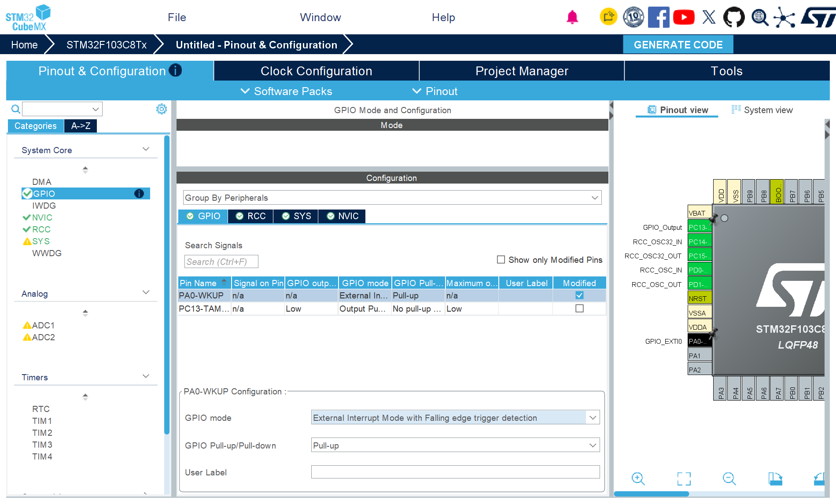The image size is (836, 504).
Task: Select TIM2 in the Timers list
Action: point(42,433)
